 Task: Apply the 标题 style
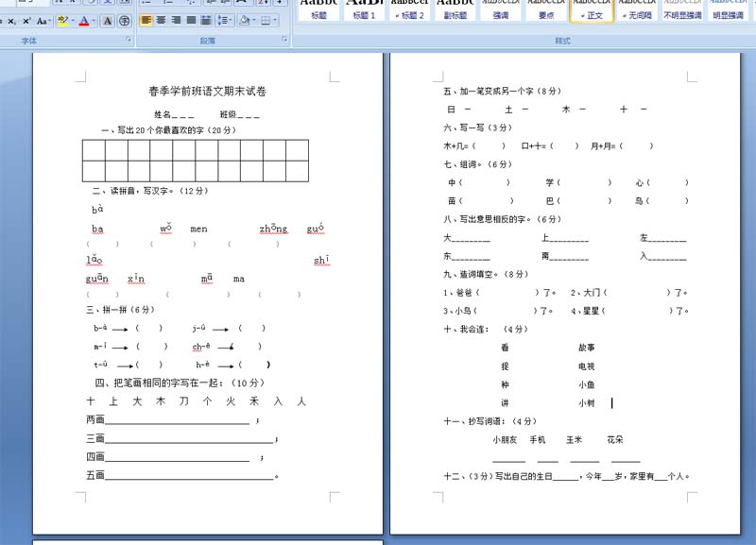(x=318, y=9)
